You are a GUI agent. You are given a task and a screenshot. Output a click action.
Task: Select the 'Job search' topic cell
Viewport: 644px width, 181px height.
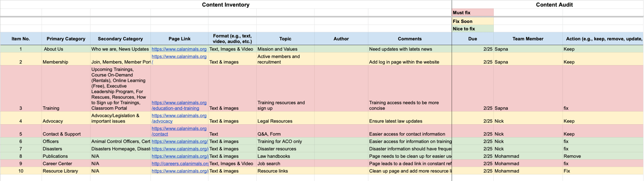(285, 164)
